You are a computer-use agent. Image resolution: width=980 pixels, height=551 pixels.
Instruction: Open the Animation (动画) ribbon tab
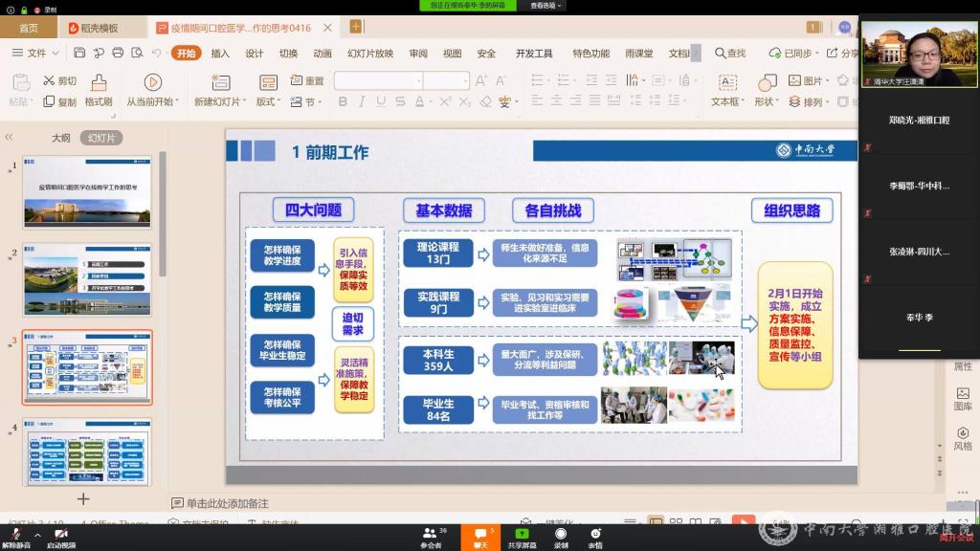coord(323,54)
